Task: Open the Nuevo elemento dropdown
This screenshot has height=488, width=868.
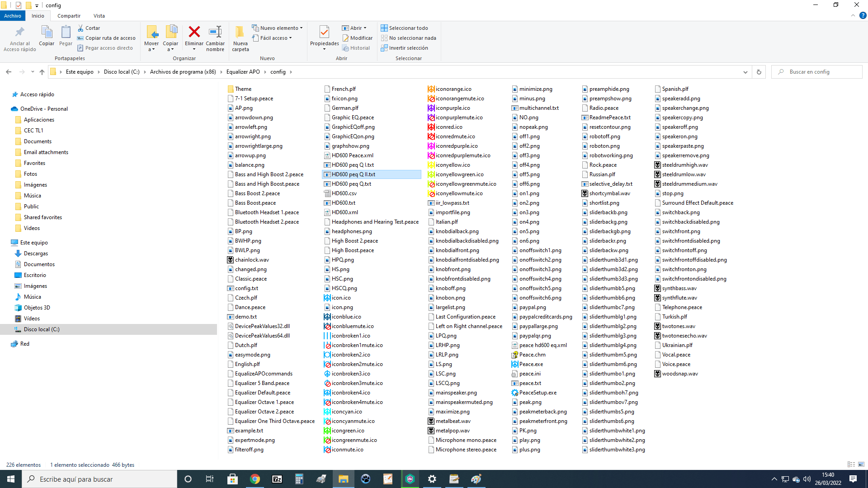Action: [x=277, y=28]
